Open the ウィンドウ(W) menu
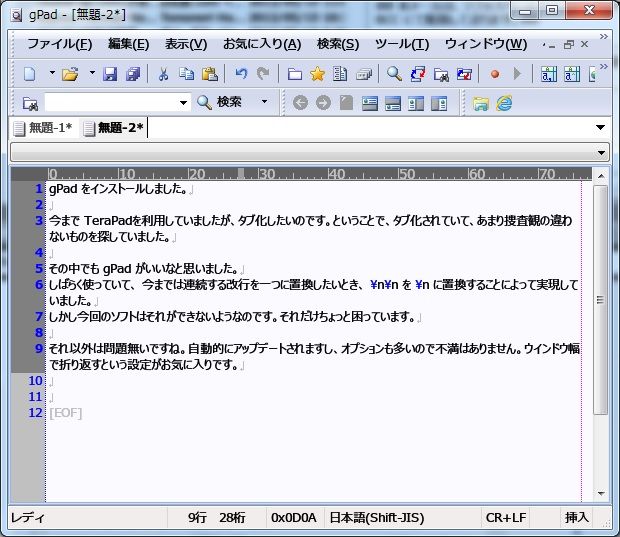The image size is (620, 537). (x=486, y=44)
